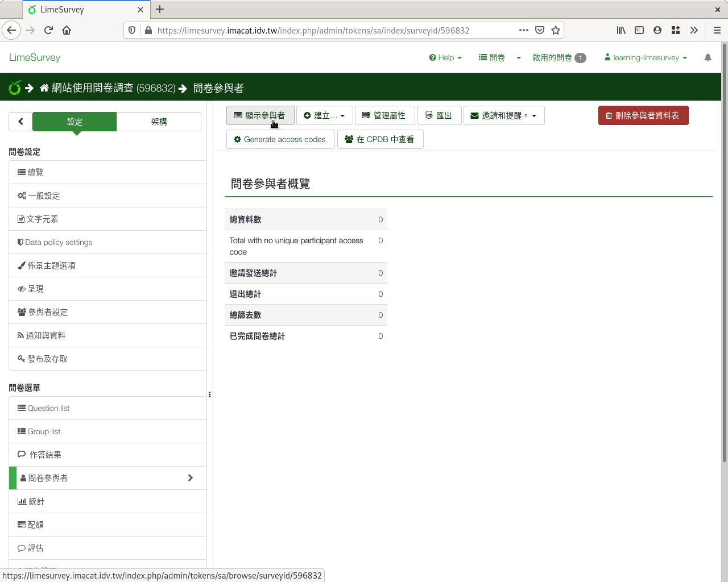The image size is (728, 582).
Task: Open 統計 in the sidebar
Action: 107,501
